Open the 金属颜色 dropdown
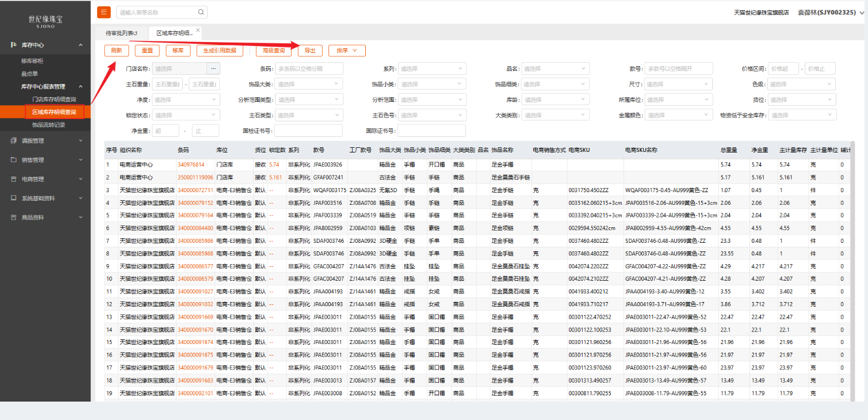This screenshot has width=868, height=420. (x=679, y=115)
